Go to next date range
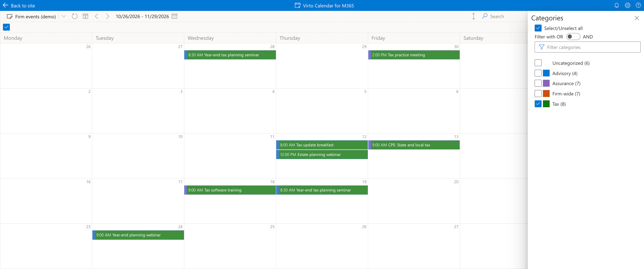644x269 pixels. pyautogui.click(x=108, y=16)
